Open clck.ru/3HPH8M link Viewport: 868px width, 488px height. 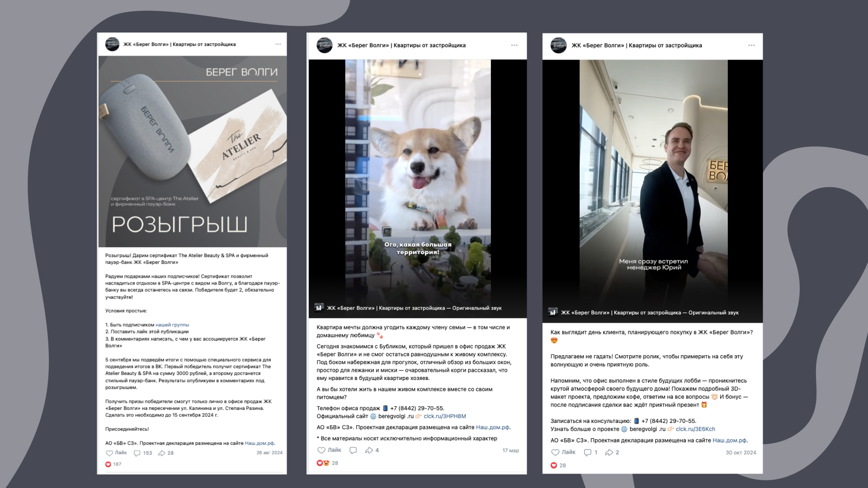coord(445,416)
